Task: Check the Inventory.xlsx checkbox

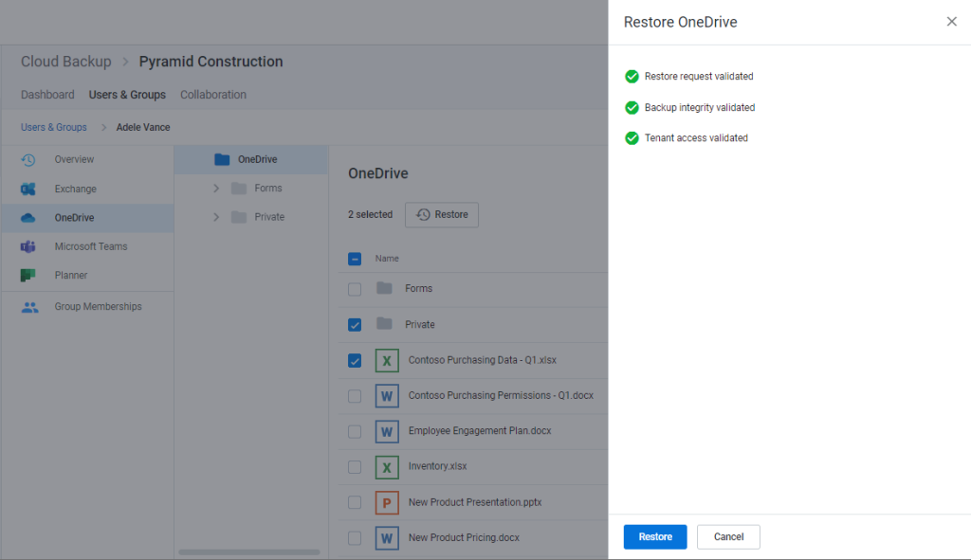Action: click(355, 467)
